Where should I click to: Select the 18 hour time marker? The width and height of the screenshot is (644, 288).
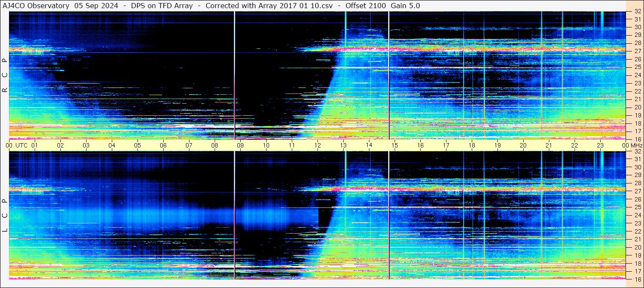[472, 145]
